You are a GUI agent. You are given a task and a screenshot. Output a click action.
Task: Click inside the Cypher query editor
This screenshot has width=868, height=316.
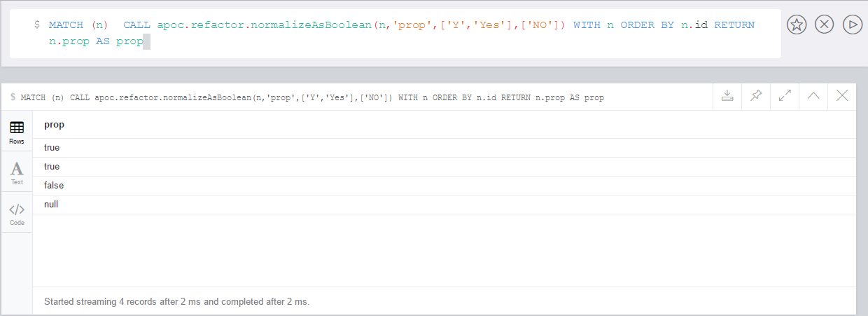click(395, 34)
